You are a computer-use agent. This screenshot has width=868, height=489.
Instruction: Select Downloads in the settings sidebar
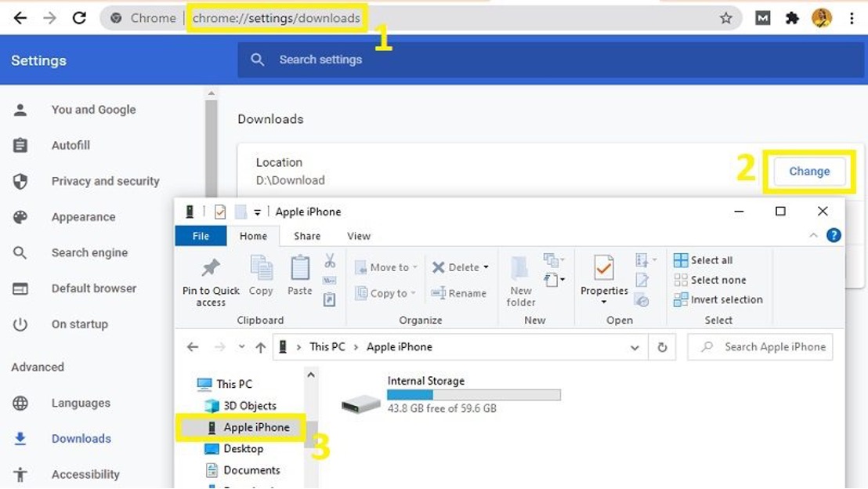coord(81,439)
